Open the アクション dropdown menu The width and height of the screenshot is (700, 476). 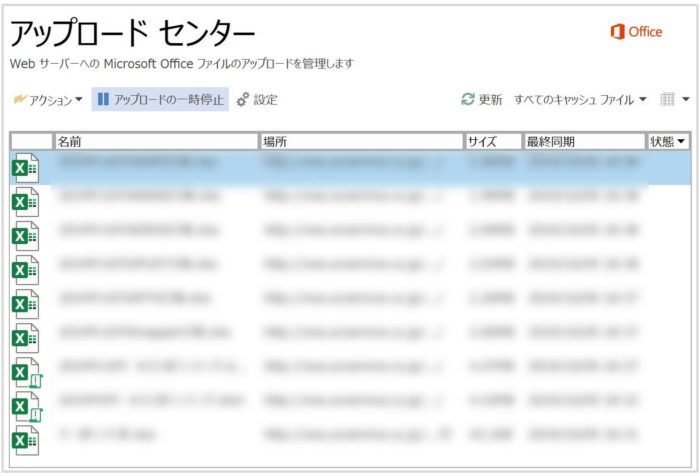48,100
